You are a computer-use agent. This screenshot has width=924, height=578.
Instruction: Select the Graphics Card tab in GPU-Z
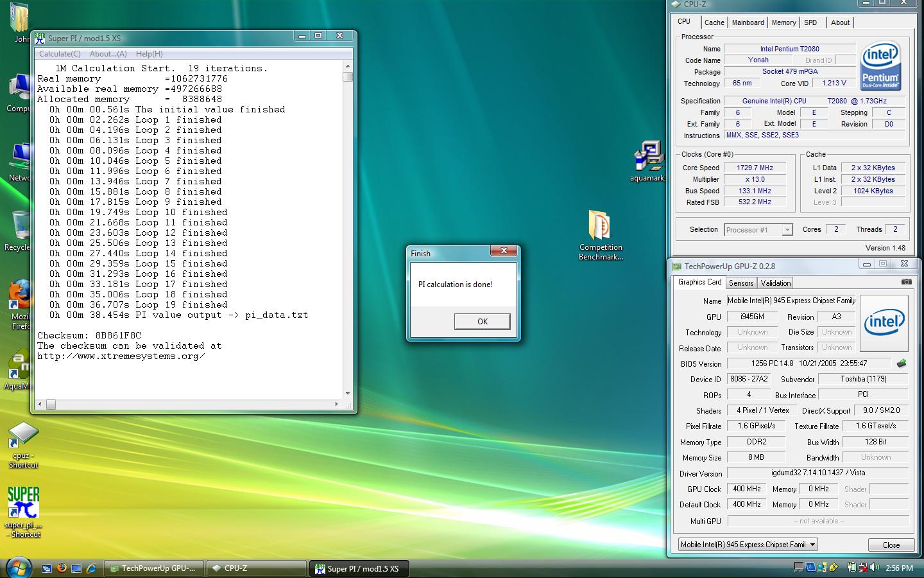tap(699, 282)
